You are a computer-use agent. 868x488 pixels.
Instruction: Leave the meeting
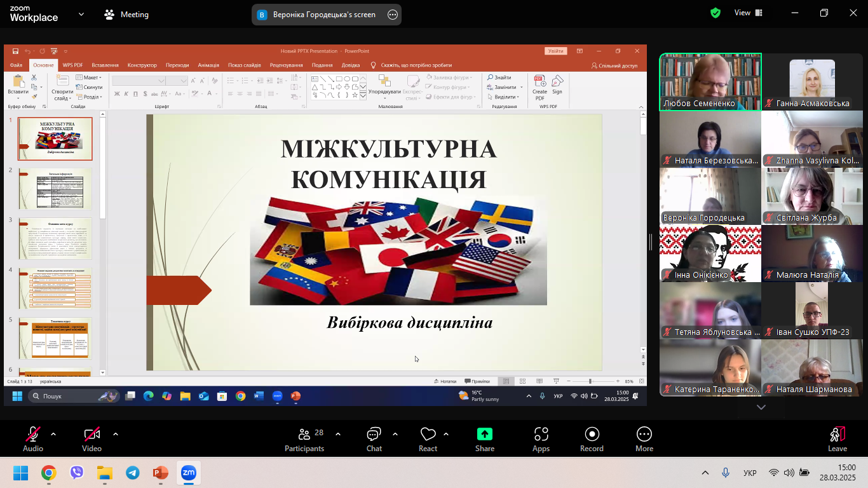coord(837,438)
